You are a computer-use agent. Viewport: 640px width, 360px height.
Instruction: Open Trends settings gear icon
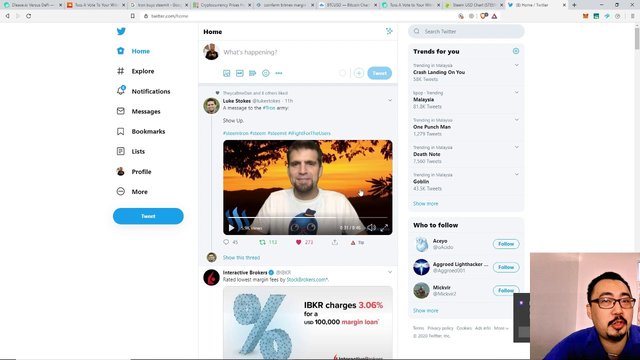coord(516,51)
